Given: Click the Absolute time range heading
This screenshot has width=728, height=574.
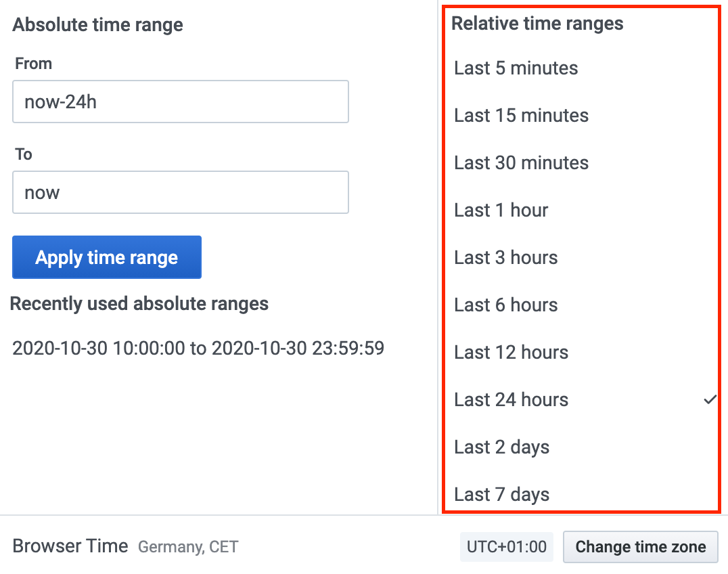Looking at the screenshot, I should point(97,24).
